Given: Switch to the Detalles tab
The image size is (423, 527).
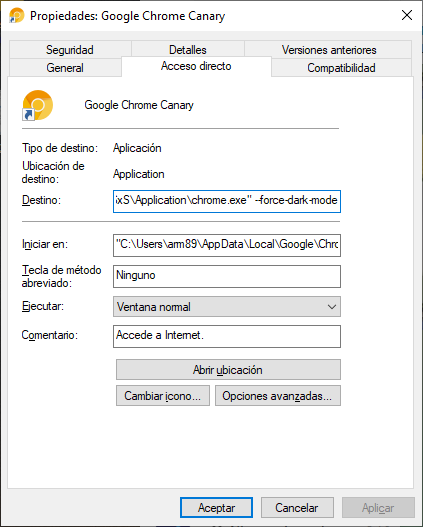Looking at the screenshot, I should pyautogui.click(x=187, y=50).
